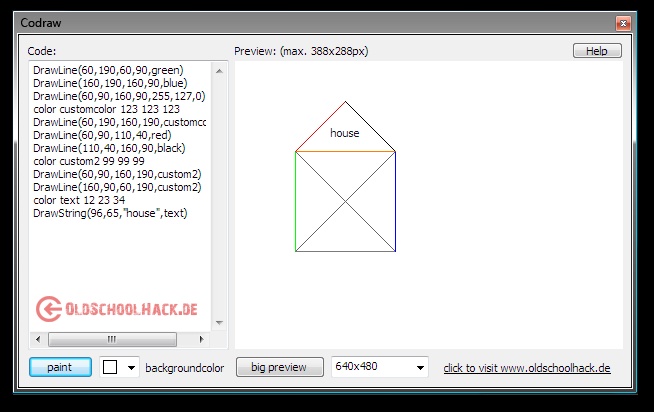The image size is (654, 412).
Task: Select line DrawLine(60,190,160,190,customcolor
Action: pyautogui.click(x=119, y=122)
